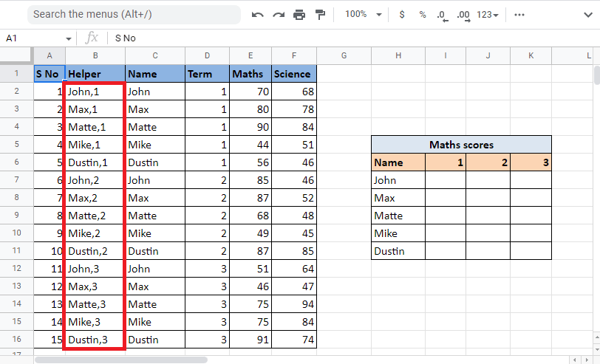This screenshot has width=600, height=364.
Task: Click the vertical scrollbar thumb
Action: click(596, 75)
